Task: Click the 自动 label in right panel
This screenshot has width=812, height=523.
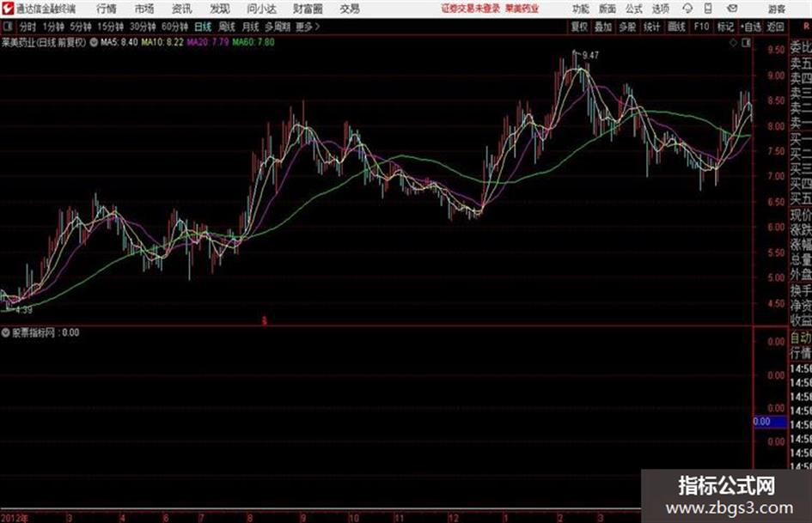Action: point(801,338)
